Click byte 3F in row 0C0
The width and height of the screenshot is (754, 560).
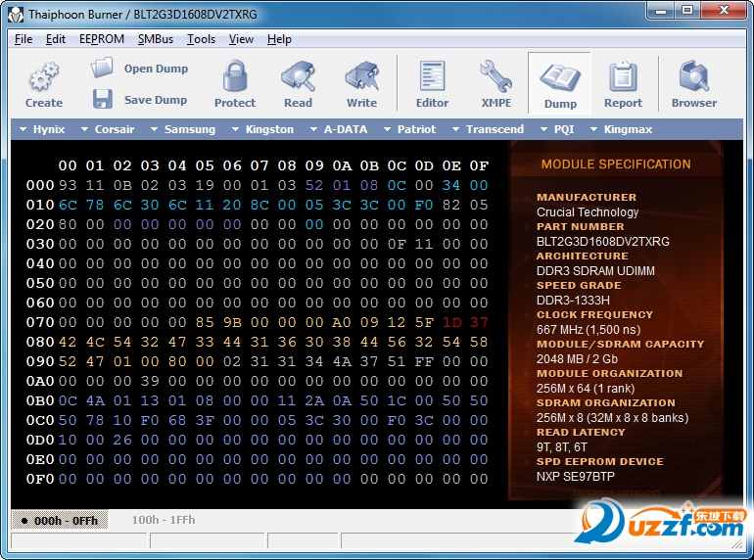[x=205, y=420]
